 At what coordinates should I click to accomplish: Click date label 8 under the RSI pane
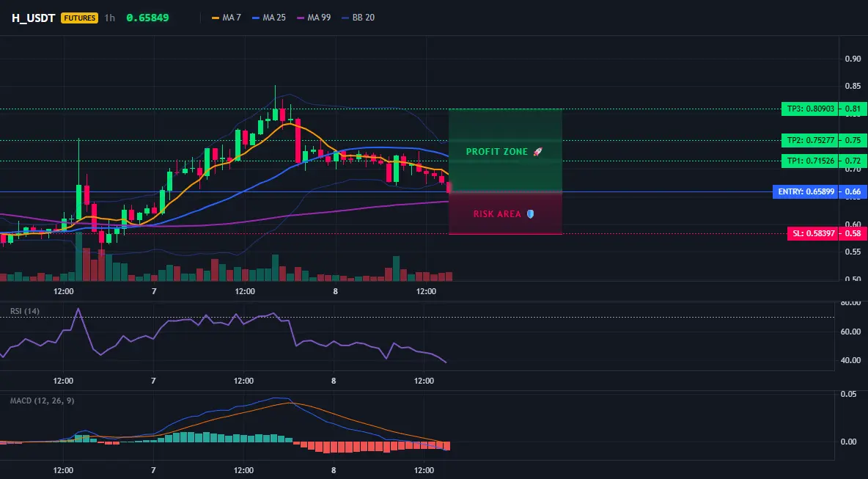pos(334,381)
